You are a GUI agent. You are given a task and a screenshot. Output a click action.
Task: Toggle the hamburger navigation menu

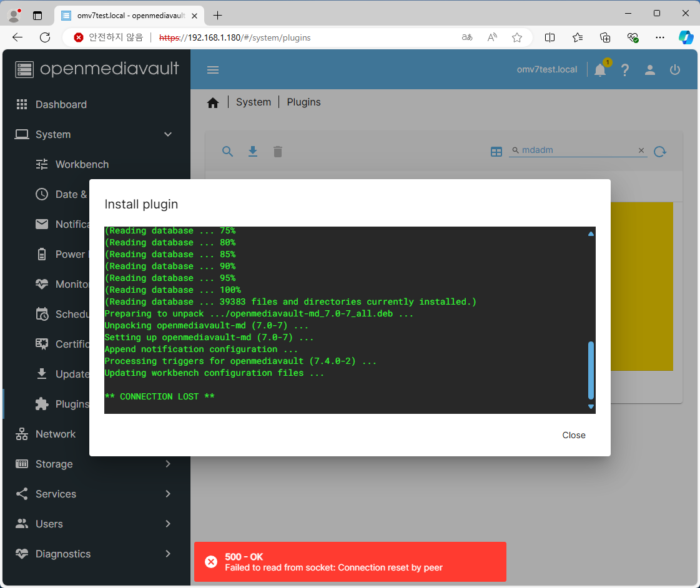(x=213, y=69)
